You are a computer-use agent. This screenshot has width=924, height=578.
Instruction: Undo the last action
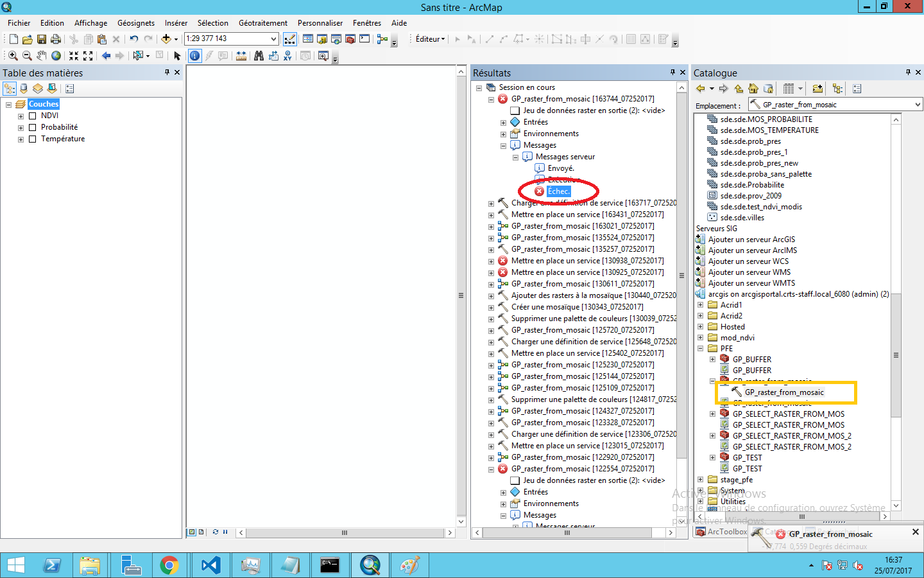(133, 39)
